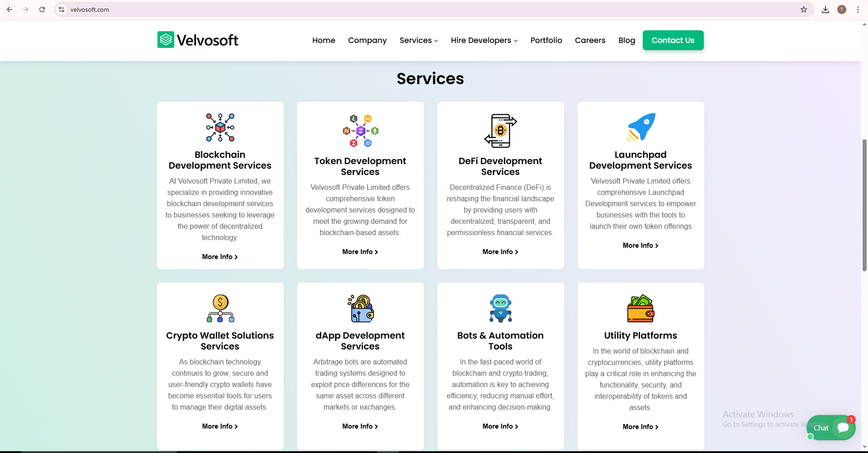Viewport: 868px width, 453px height.
Task: Click the Blockchain Development Services heading
Action: click(220, 160)
